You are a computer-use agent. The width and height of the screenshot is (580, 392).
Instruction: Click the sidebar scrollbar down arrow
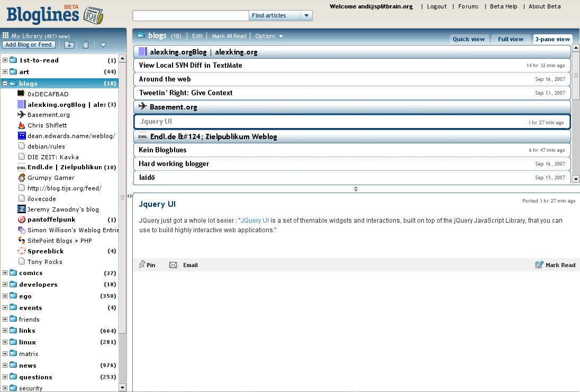122,388
